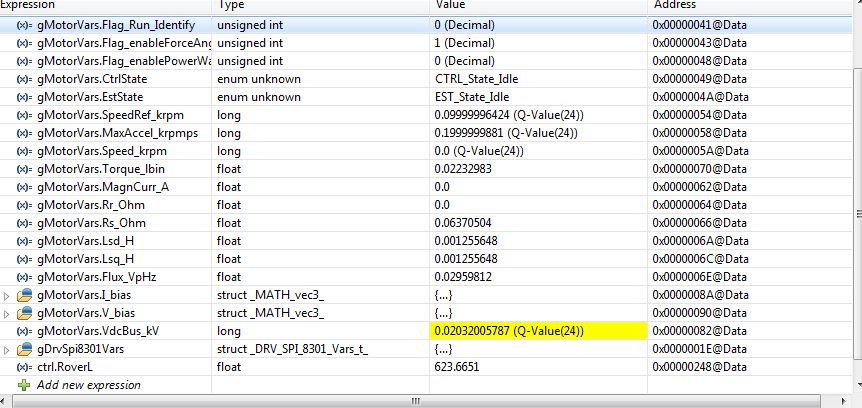
Task: Select the gMotorVars.CtrlState expression
Action: [x=92, y=79]
